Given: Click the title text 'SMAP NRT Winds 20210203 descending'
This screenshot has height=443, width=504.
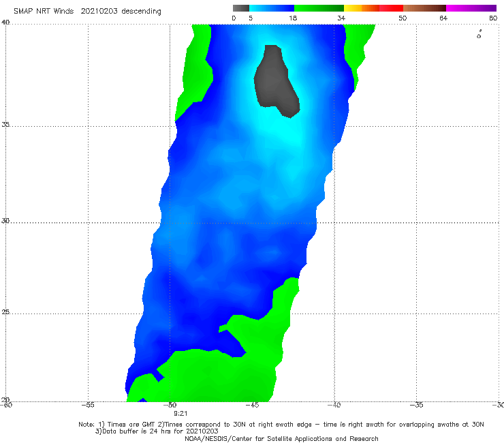Looking at the screenshot, I should click(87, 12).
